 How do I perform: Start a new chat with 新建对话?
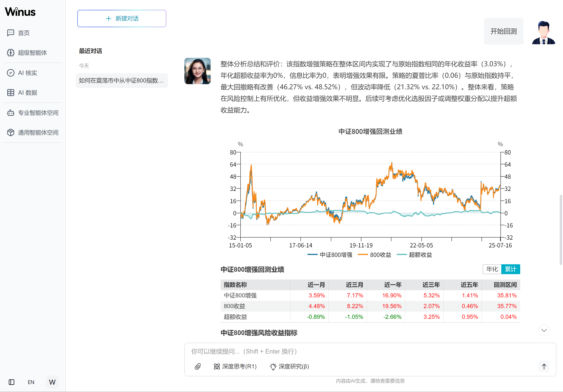point(122,19)
